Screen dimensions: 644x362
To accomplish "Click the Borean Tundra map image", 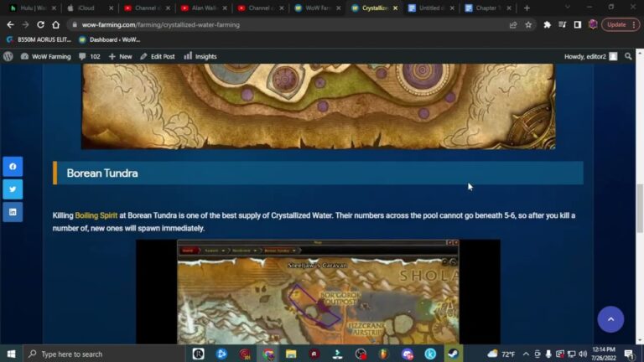I will click(318, 292).
